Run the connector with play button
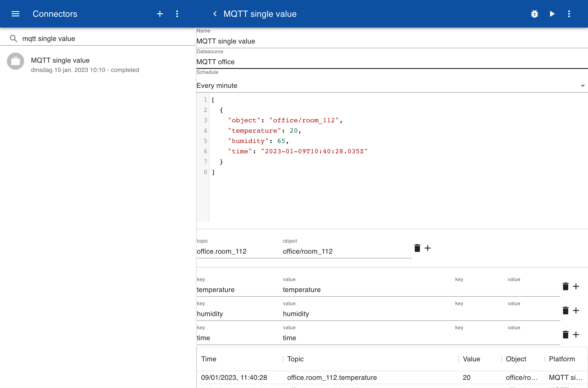 pos(552,14)
